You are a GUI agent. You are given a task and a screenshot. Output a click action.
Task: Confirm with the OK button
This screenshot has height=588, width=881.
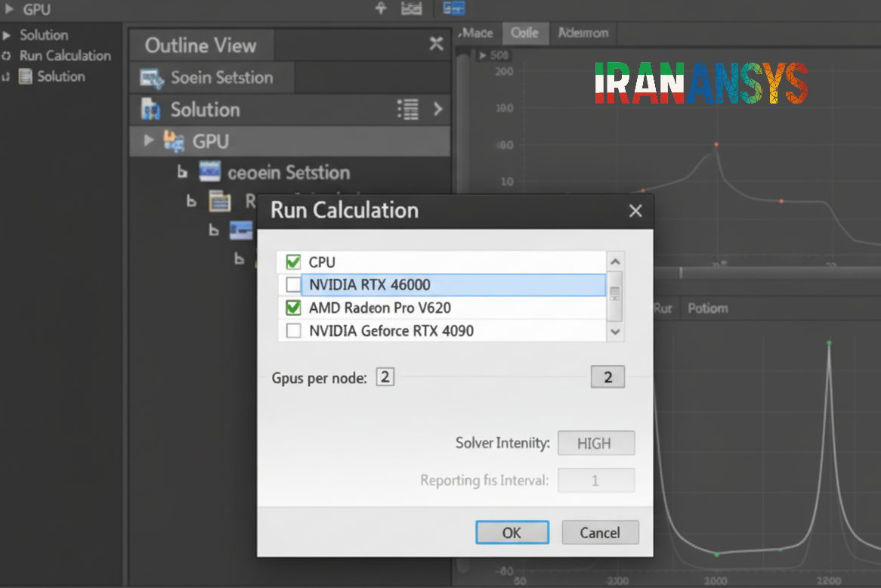[x=512, y=532]
